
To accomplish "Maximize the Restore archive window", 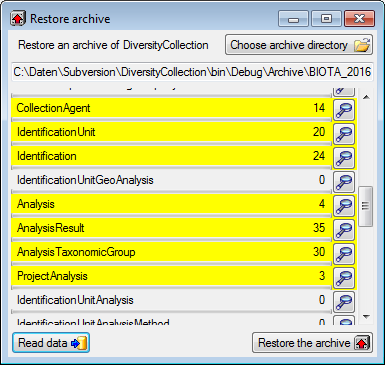I will pos(326,19).
